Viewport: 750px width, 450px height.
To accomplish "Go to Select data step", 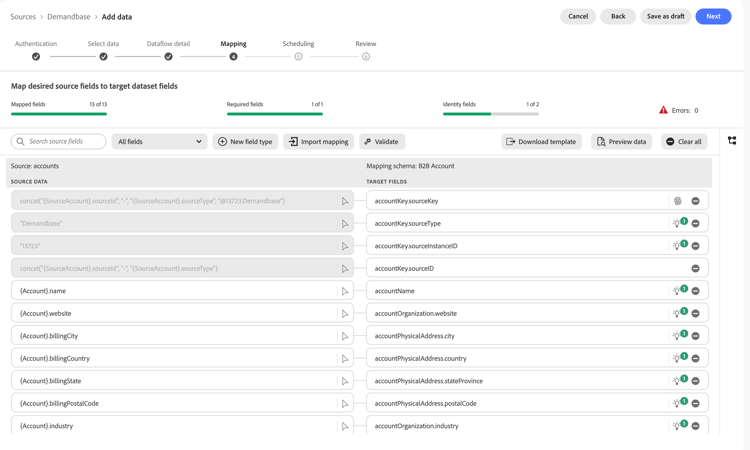I will click(103, 56).
